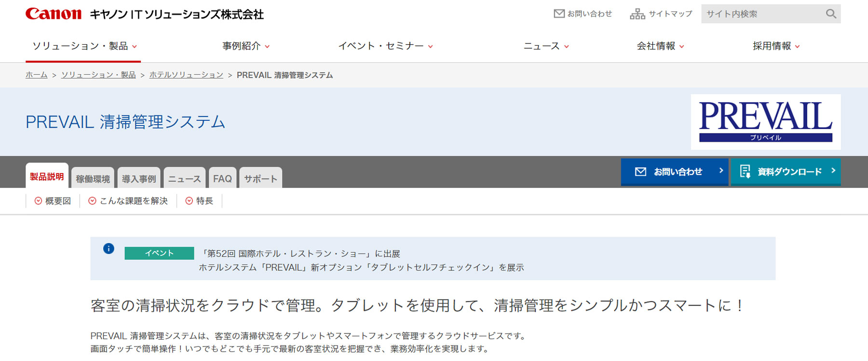Open the 事例紹介 main menu
The image size is (868, 361).
coord(241,46)
